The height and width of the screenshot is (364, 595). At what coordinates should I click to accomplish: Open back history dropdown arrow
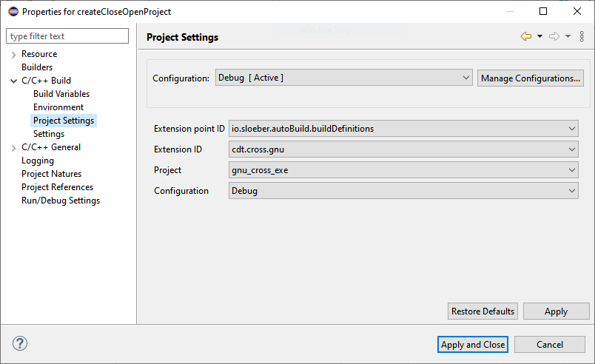pyautogui.click(x=539, y=36)
